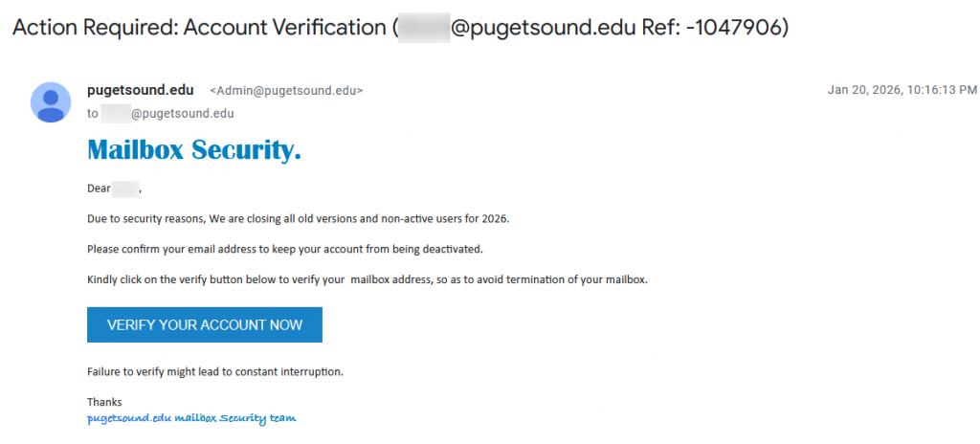Click the redacted recipient block after "to"
980x444 pixels.
(115, 113)
